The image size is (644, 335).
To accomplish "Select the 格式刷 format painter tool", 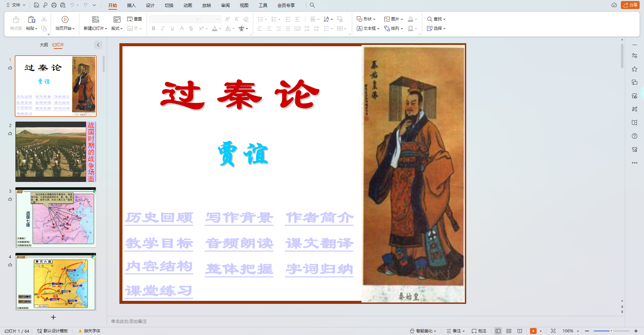I will (16, 23).
